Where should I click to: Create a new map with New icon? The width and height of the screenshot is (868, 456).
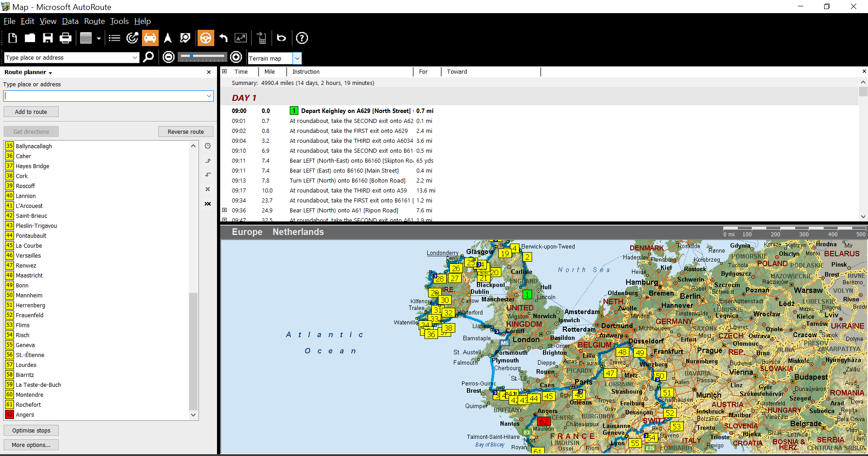(x=13, y=38)
